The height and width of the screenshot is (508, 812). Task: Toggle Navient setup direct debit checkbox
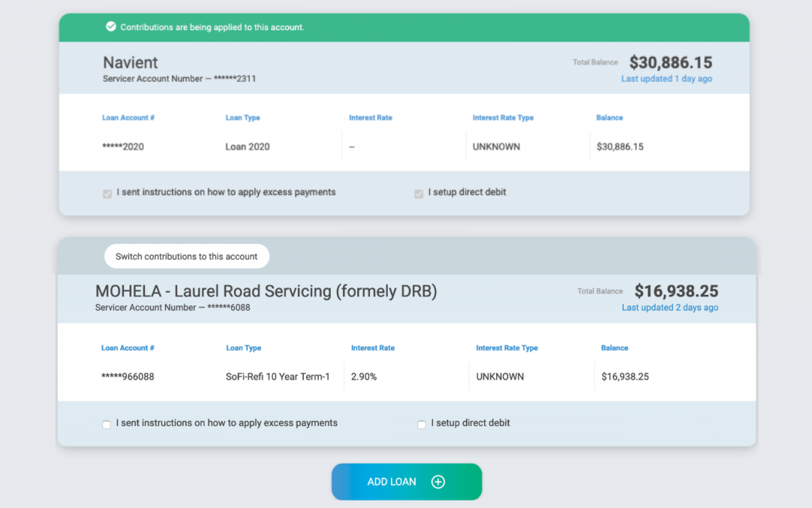[419, 194]
